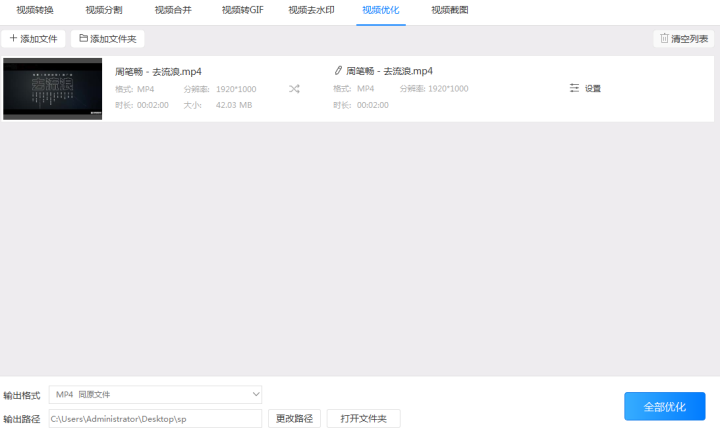
Task: Click the 添加文件夹 button
Action: (x=107, y=39)
